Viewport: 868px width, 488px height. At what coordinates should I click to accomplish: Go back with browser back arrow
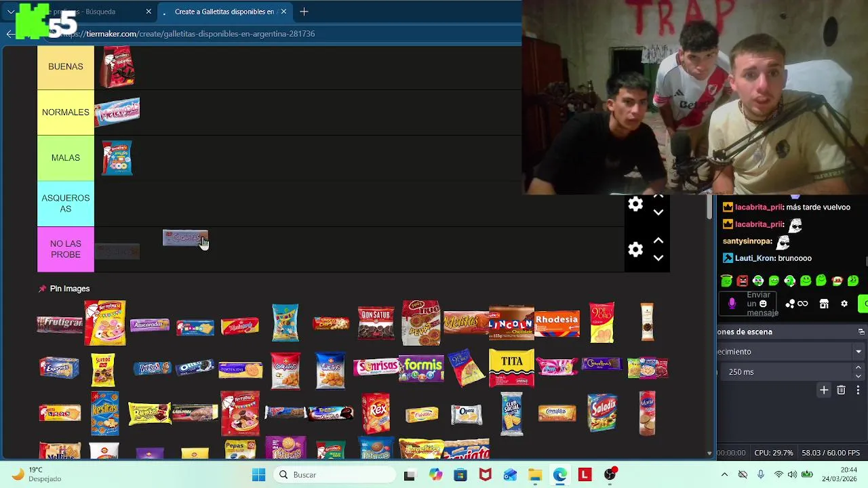coord(10,34)
